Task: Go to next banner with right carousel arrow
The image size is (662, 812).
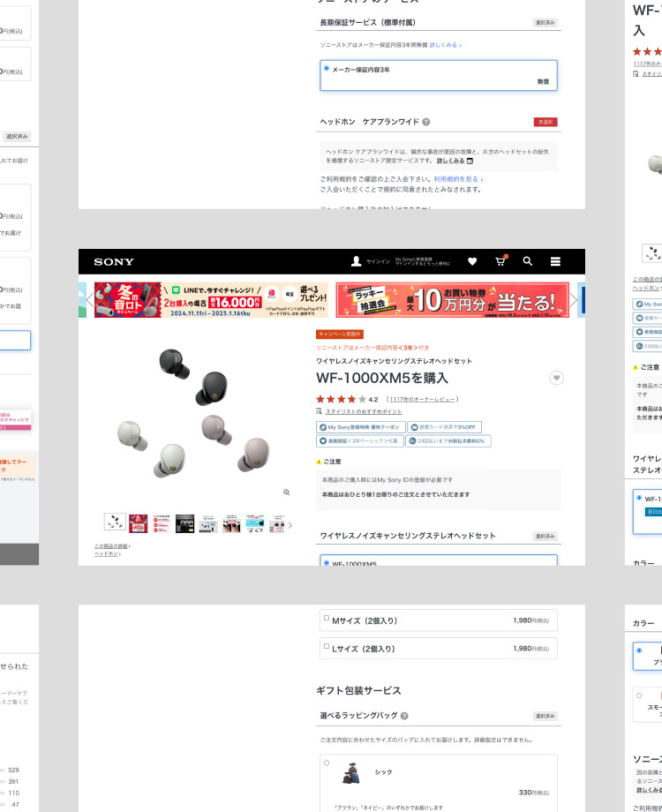Action: [x=573, y=300]
